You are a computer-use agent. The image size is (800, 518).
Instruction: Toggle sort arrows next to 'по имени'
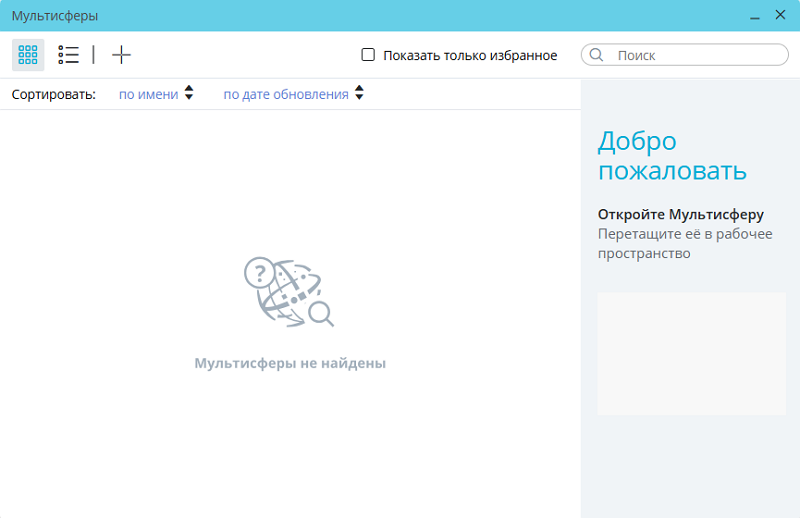click(x=189, y=94)
